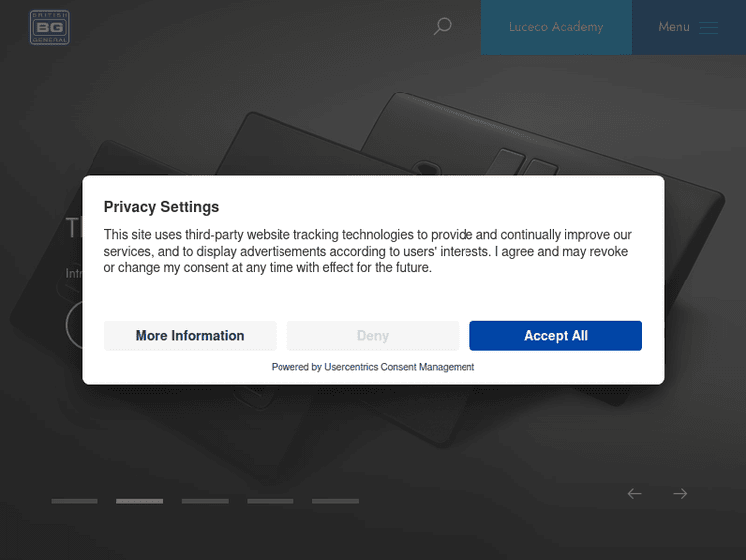Advance to next slide with right arrow
Viewport: 746px width, 560px height.
tap(680, 494)
